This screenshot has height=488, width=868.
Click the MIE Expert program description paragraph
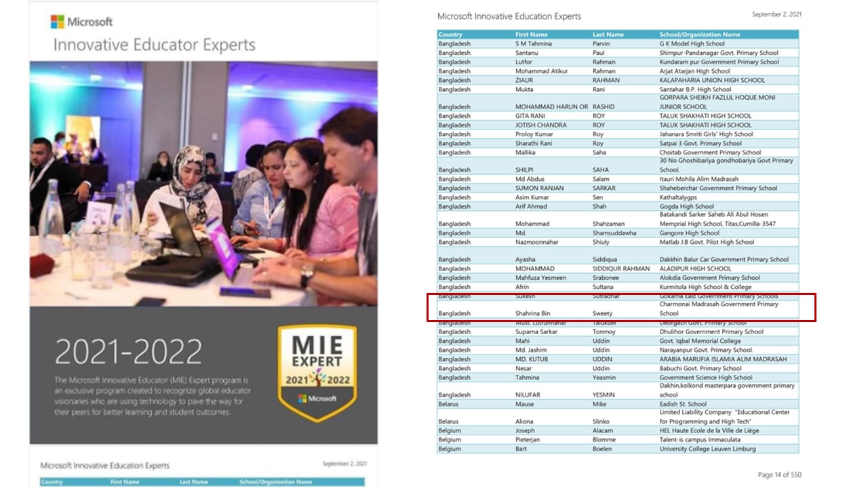[x=153, y=396]
